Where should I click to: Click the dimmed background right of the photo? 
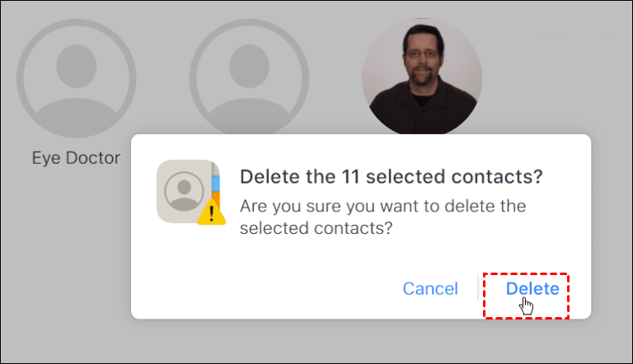[x=552, y=74]
